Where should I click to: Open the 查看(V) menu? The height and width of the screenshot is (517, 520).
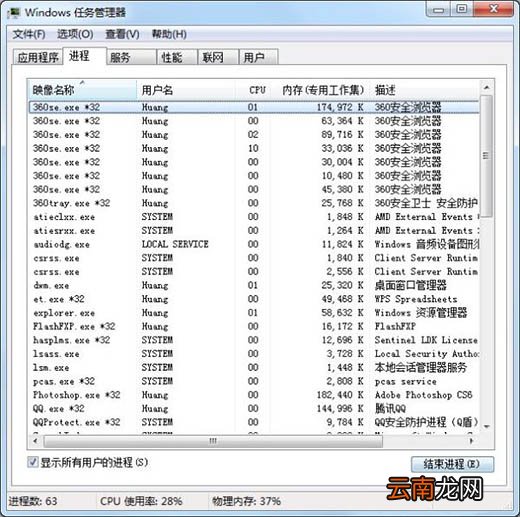(x=122, y=34)
